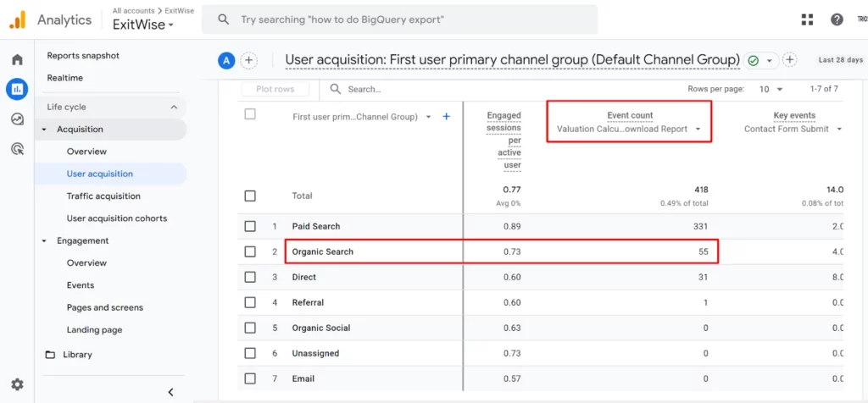Open the report status dropdown arrow
The height and width of the screenshot is (403, 868).
click(x=769, y=61)
